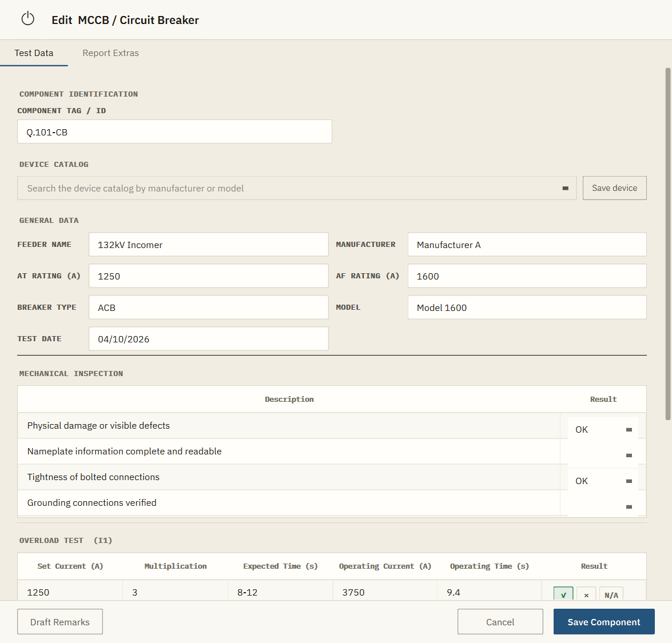Open the device catalog search dropdown

pos(297,188)
